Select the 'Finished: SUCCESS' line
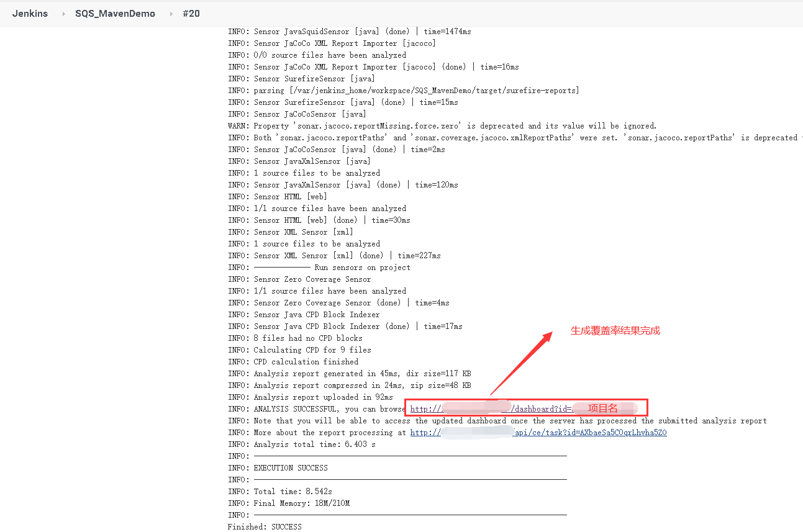 point(265,527)
